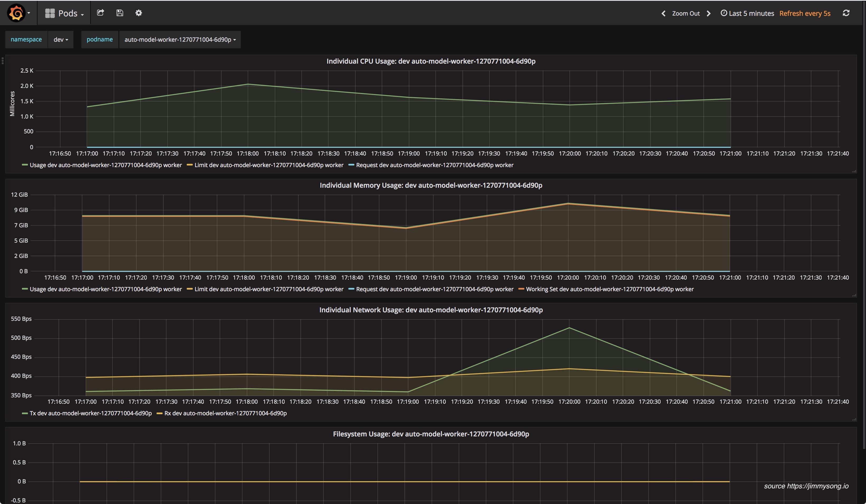Open the Pods dashboard picker dropdown
The width and height of the screenshot is (866, 504).
(65, 13)
